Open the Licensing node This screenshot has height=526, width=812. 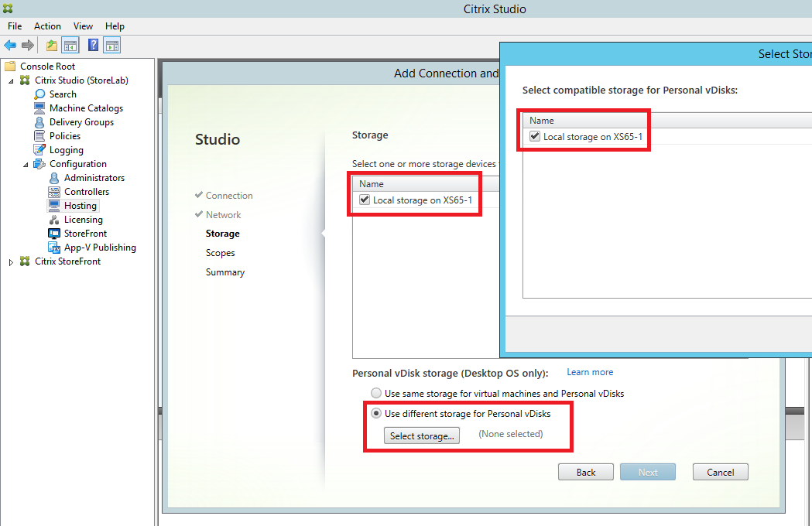83,220
